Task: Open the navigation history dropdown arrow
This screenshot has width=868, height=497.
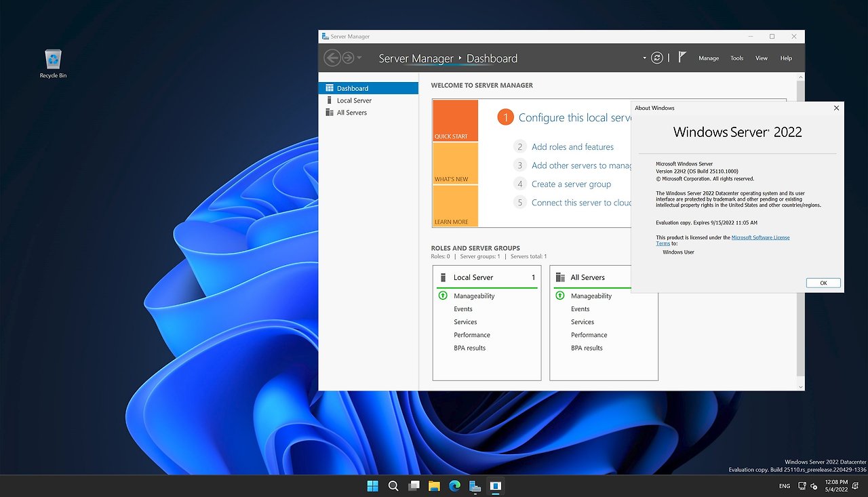Action: pos(359,58)
